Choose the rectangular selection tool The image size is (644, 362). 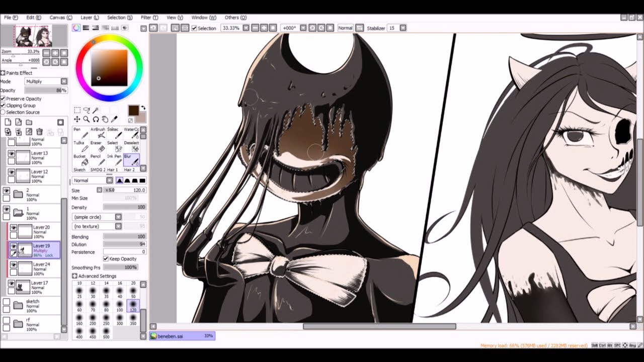77,110
